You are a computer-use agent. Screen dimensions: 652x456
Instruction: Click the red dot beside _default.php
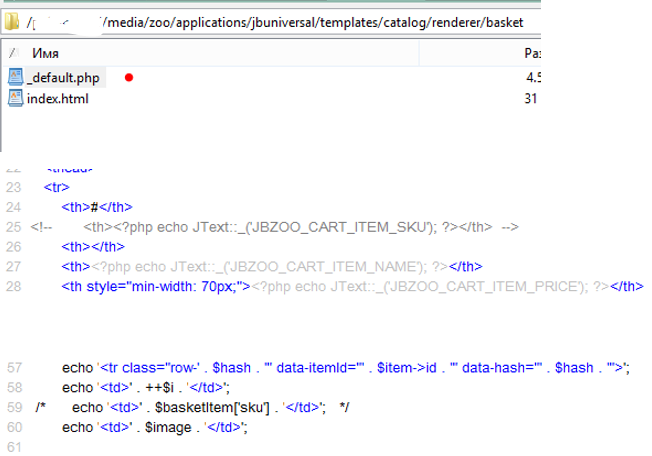[129, 77]
